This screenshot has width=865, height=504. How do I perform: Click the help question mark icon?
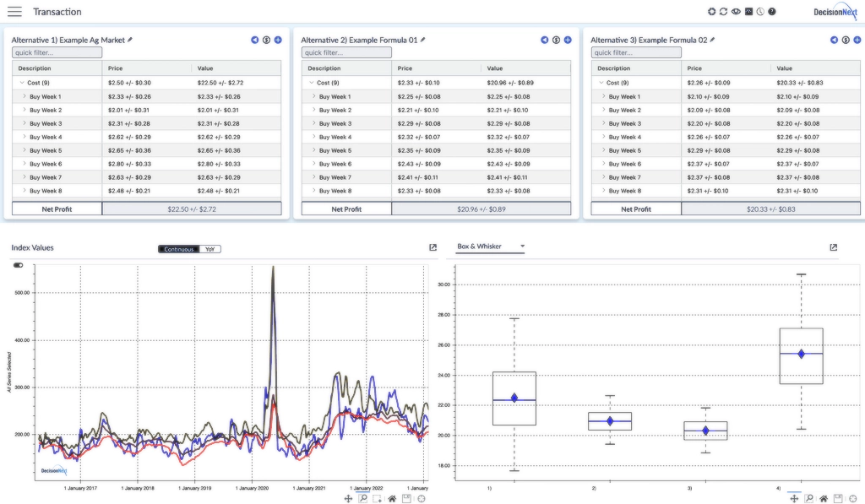pyautogui.click(x=772, y=12)
